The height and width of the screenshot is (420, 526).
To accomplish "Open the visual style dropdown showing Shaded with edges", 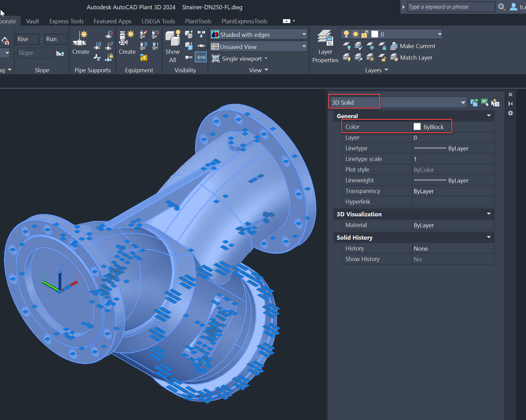I will click(x=304, y=34).
